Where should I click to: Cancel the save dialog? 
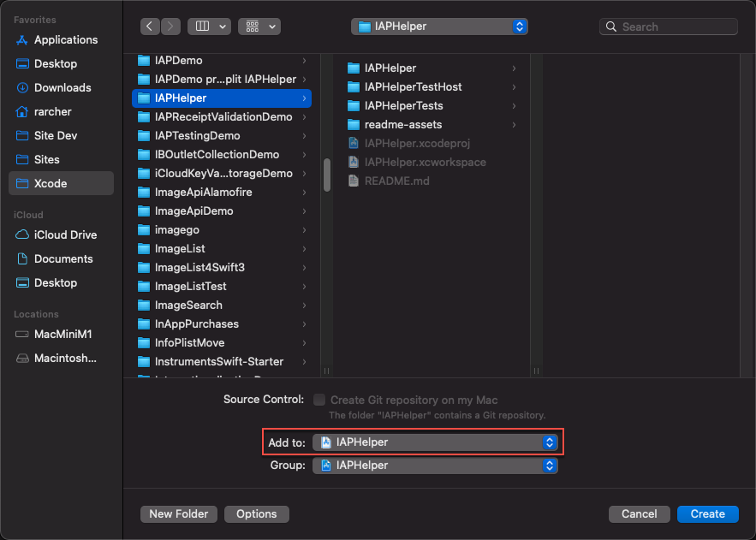tap(640, 514)
